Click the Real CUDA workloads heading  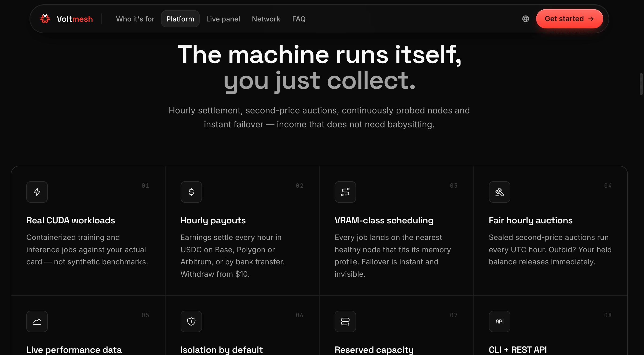pyautogui.click(x=71, y=220)
